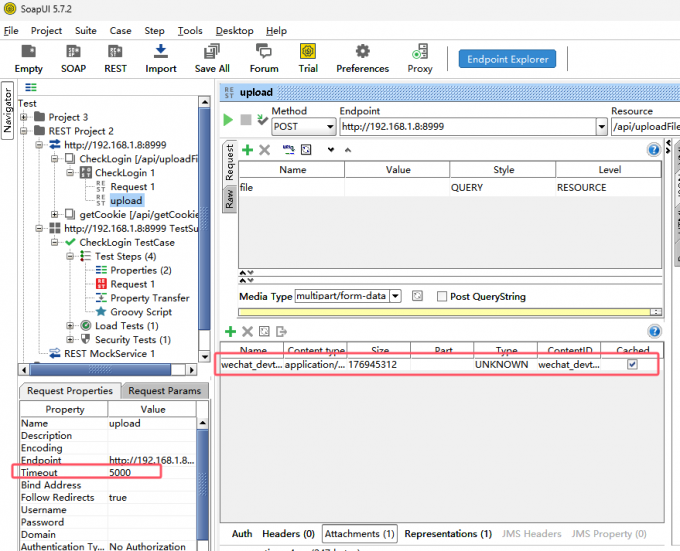Open help icon above attachments table
The image size is (680, 551).
pyautogui.click(x=654, y=332)
